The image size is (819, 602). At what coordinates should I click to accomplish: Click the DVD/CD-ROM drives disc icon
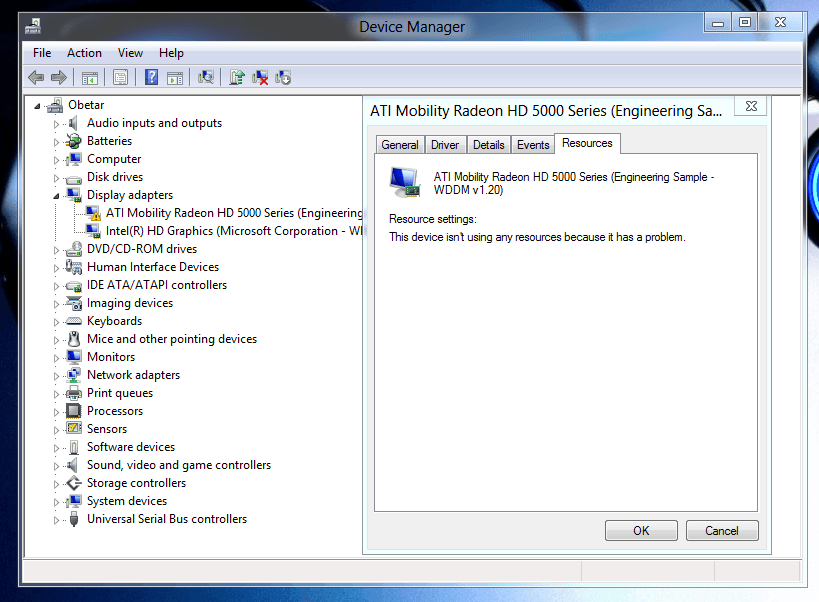74,249
